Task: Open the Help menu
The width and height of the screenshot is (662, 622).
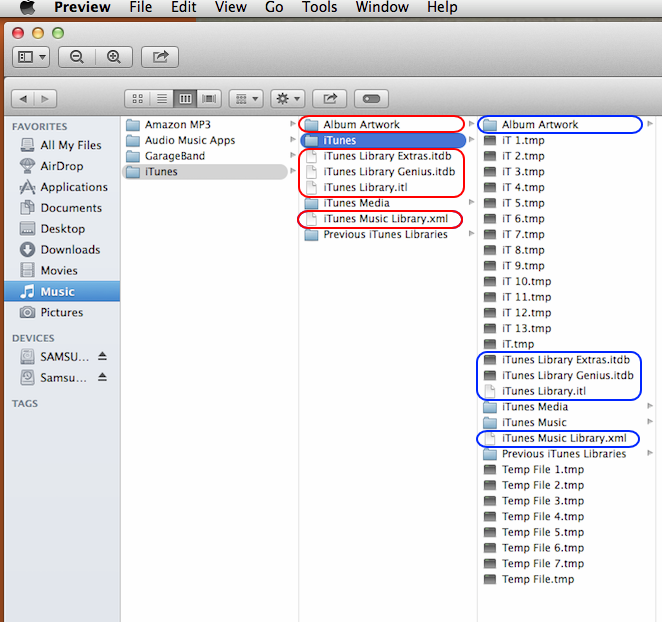Action: point(442,7)
